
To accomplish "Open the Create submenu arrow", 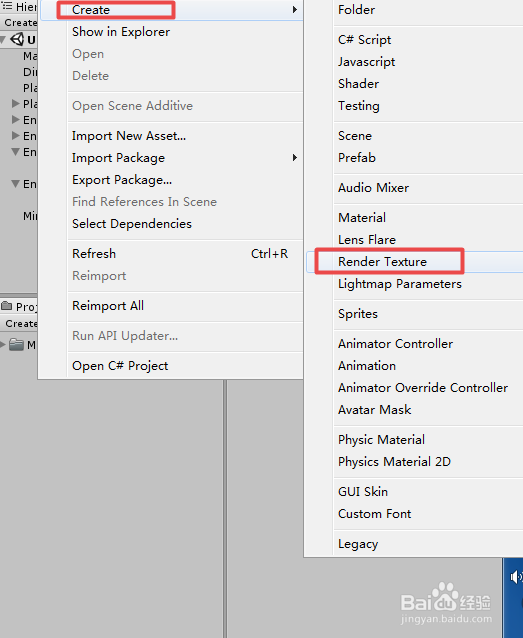I will tap(295, 9).
